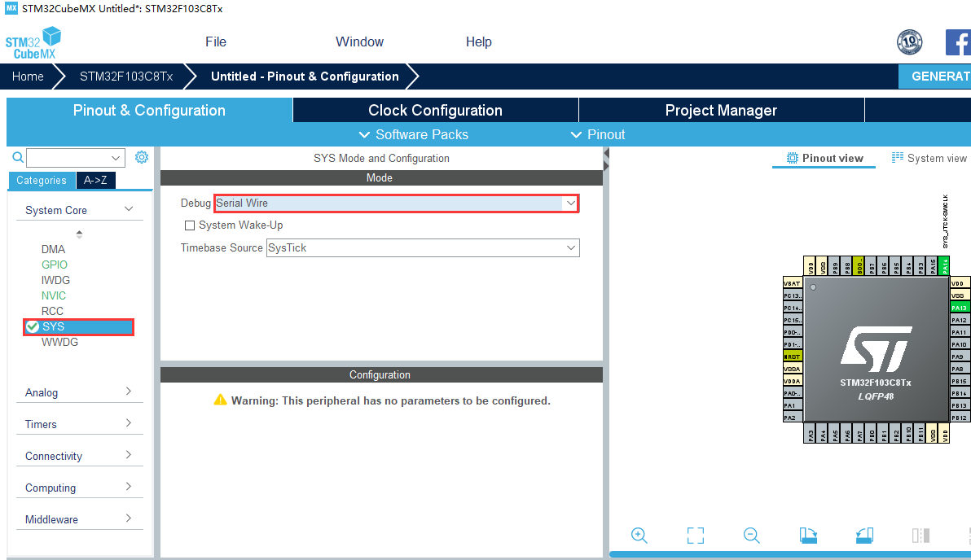Click Untitled - Pinout & Configuration breadcrumb
Viewport: 971px width, 560px height.
coord(305,77)
